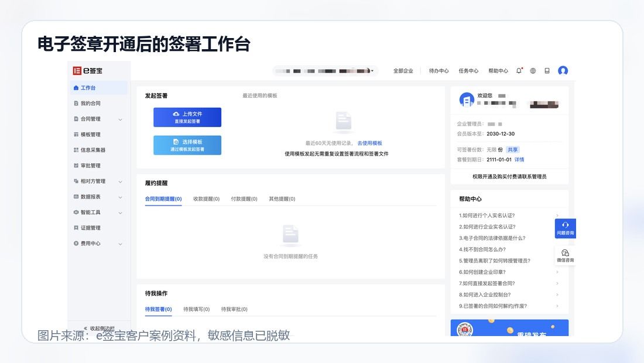The height and width of the screenshot is (363, 644).
Task: Open 任务中心 in the top bar
Action: 468,71
